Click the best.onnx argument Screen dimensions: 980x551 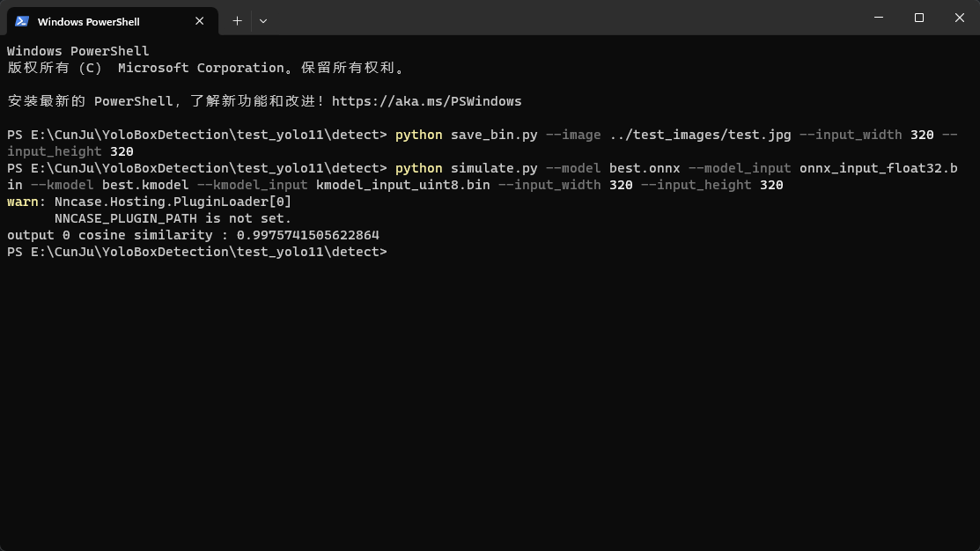pyautogui.click(x=645, y=169)
